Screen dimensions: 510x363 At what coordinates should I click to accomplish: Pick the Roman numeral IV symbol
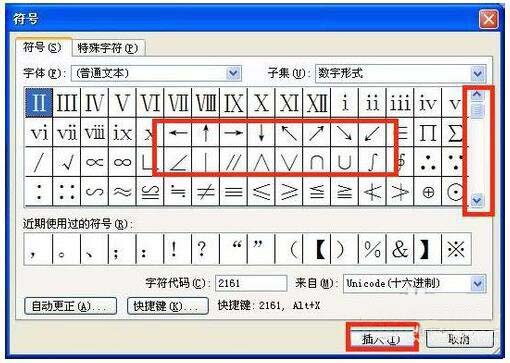94,103
